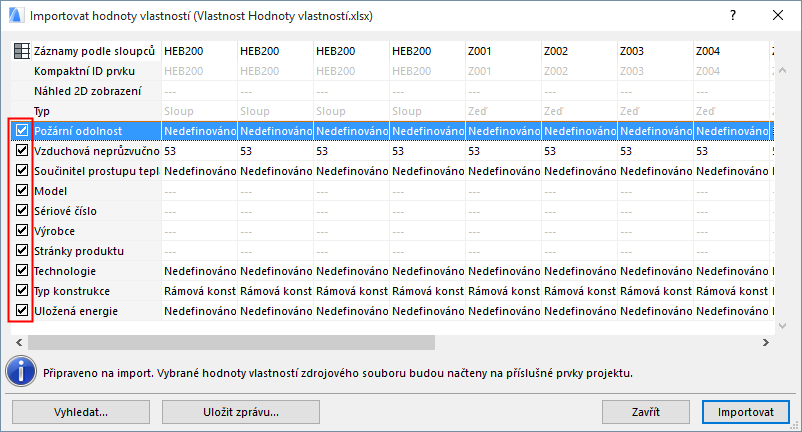Click the horizontal scrollbar left arrow
Viewport: 802px width, 432px height.
[19, 343]
